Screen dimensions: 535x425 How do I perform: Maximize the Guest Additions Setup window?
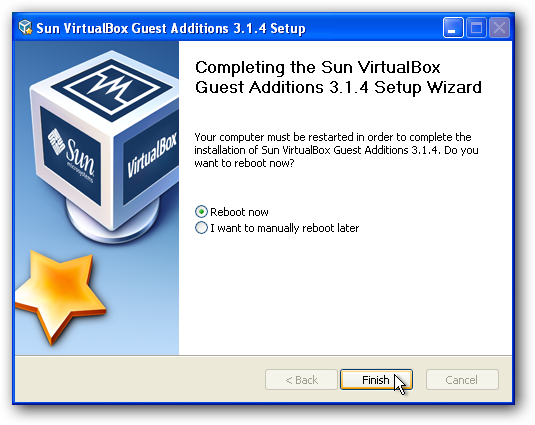pyautogui.click(x=476, y=27)
